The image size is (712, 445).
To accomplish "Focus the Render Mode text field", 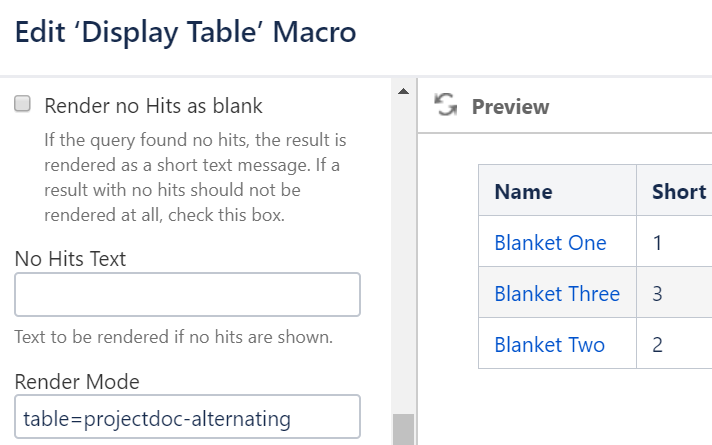I will coord(187,417).
